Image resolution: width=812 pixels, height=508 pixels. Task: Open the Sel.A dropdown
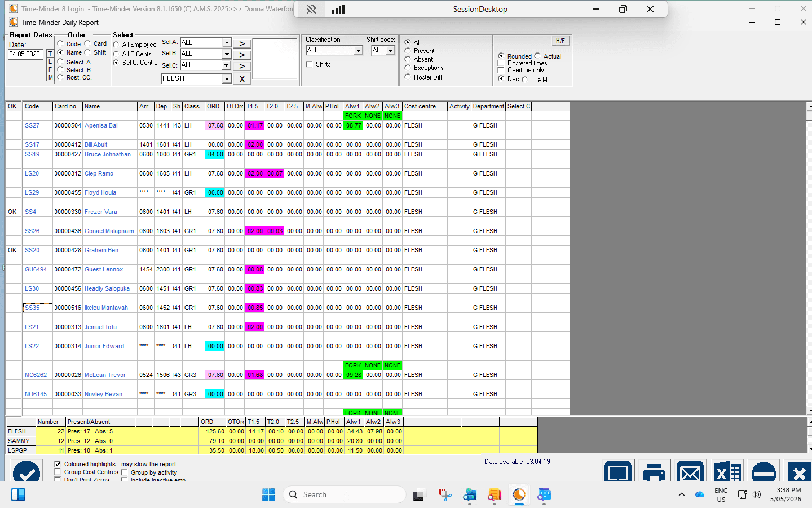[227, 43]
